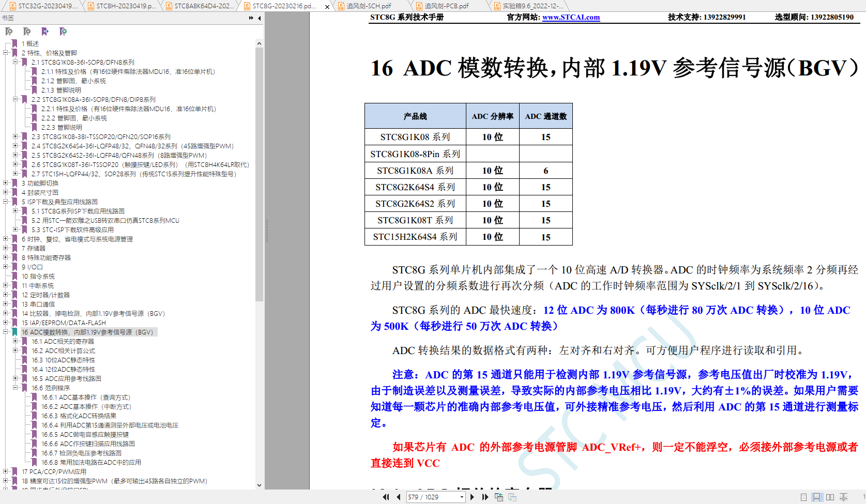Click the bookmark icon of '16.3 10位ADC静态特性'
Viewport: 866px width, 504px height.
[24, 360]
